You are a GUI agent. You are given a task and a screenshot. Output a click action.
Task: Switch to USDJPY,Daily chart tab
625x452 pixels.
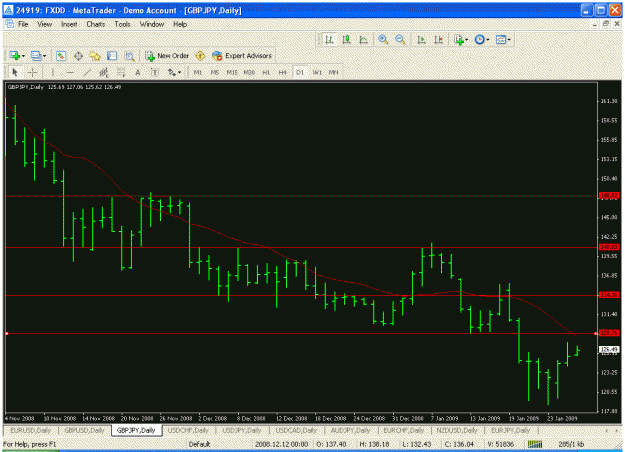242,430
